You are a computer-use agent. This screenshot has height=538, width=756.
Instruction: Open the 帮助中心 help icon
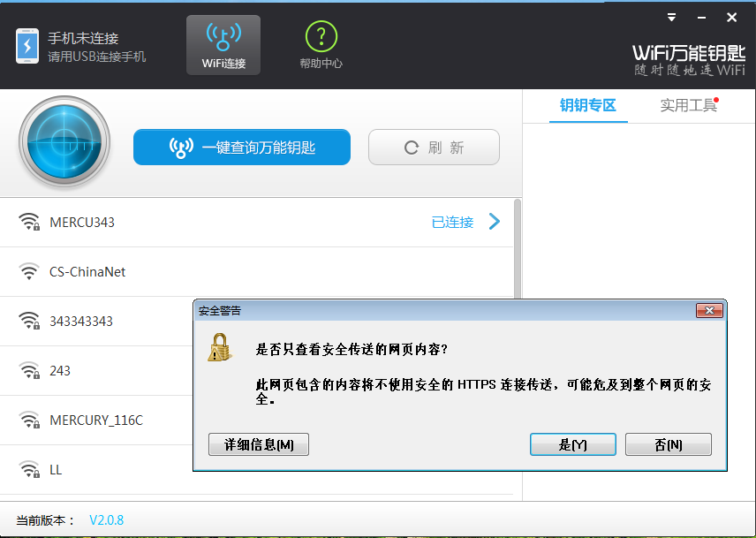coord(321,45)
